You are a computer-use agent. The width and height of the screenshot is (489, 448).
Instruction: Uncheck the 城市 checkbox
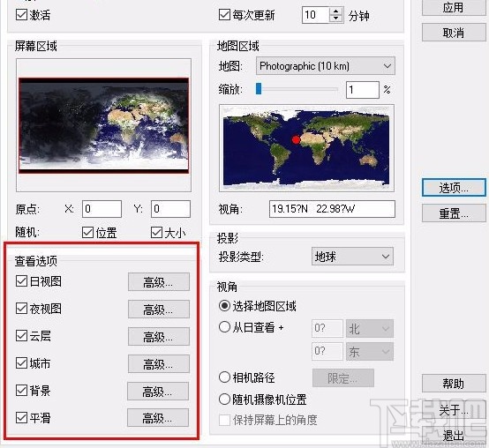point(21,363)
